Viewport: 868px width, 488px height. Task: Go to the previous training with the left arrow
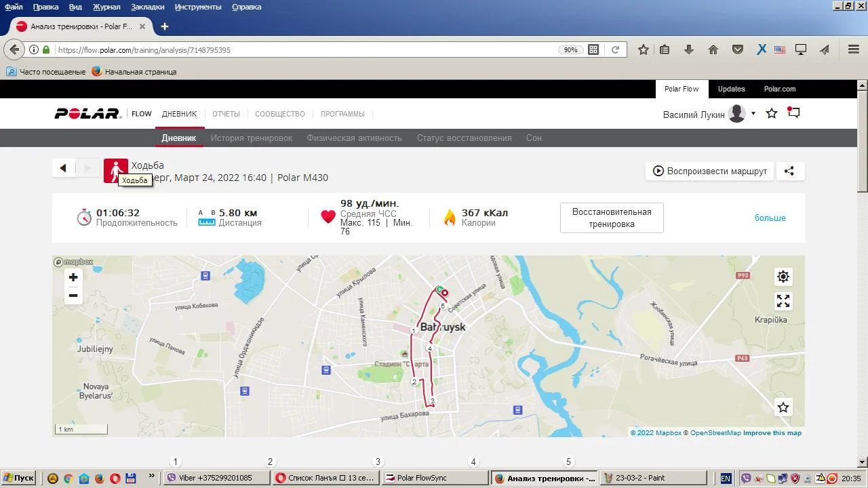point(63,168)
